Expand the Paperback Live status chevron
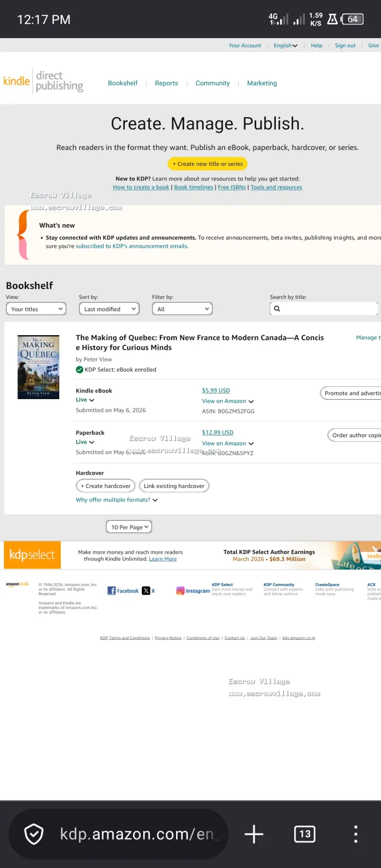381x868 pixels. click(x=92, y=442)
